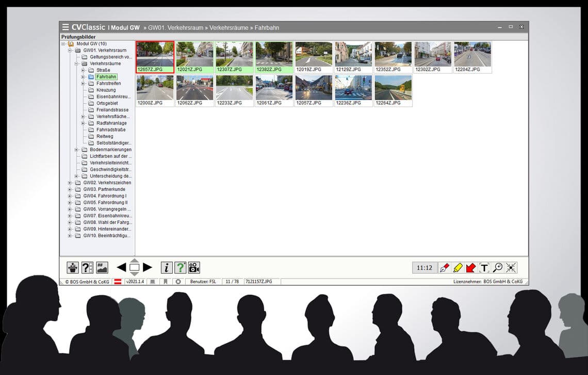Click the presenter podium icon
The height and width of the screenshot is (375, 588).
click(x=73, y=267)
